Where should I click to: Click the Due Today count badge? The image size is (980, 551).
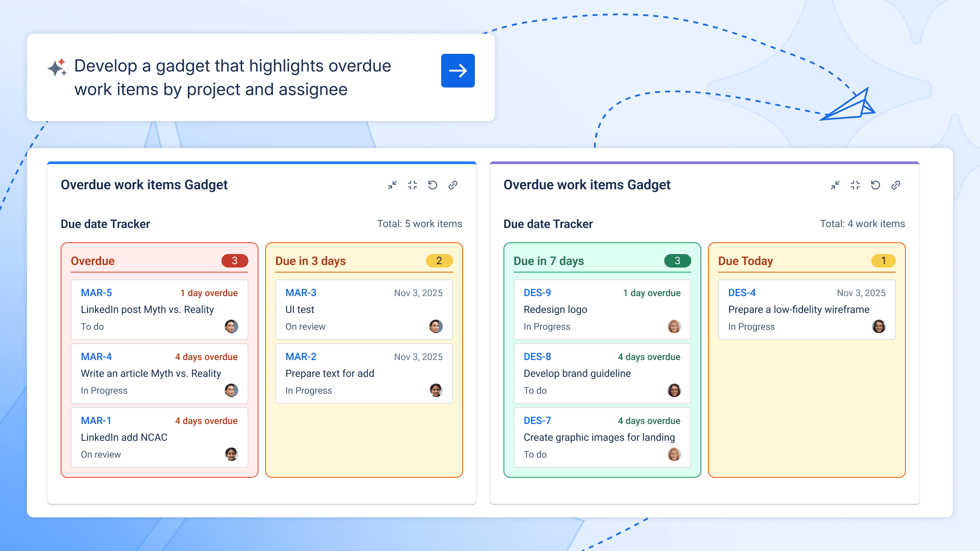[x=884, y=261]
